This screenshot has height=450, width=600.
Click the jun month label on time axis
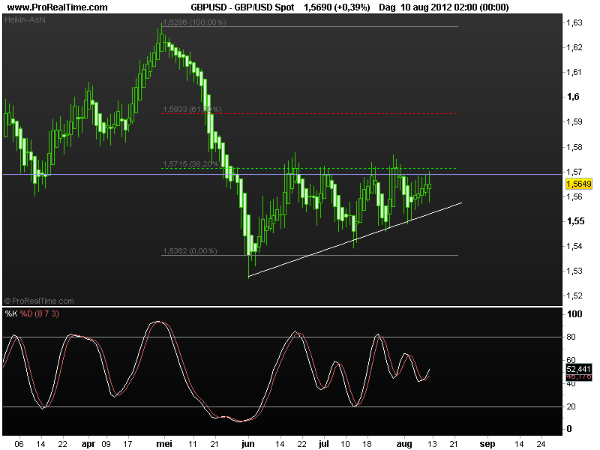point(248,444)
